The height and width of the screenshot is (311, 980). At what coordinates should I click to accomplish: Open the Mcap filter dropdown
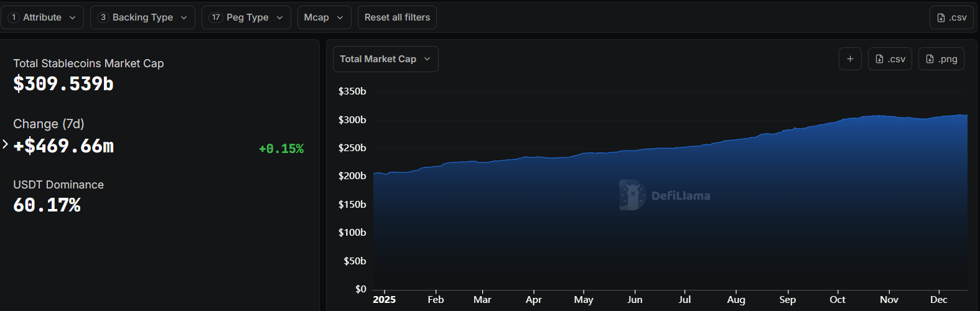tap(324, 17)
